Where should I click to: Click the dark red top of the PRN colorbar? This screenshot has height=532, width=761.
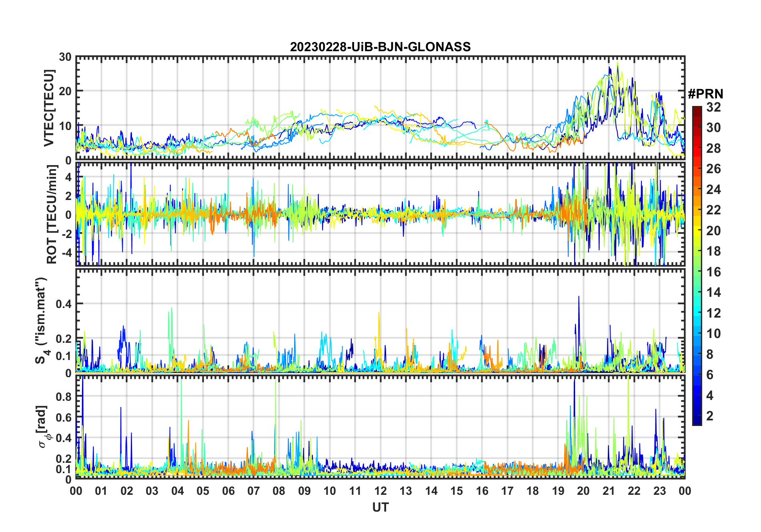click(x=697, y=110)
